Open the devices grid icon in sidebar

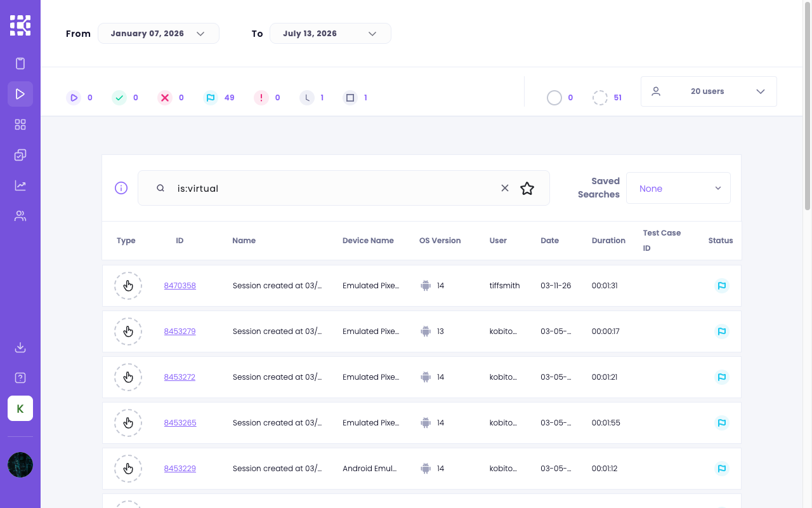pyautogui.click(x=20, y=124)
